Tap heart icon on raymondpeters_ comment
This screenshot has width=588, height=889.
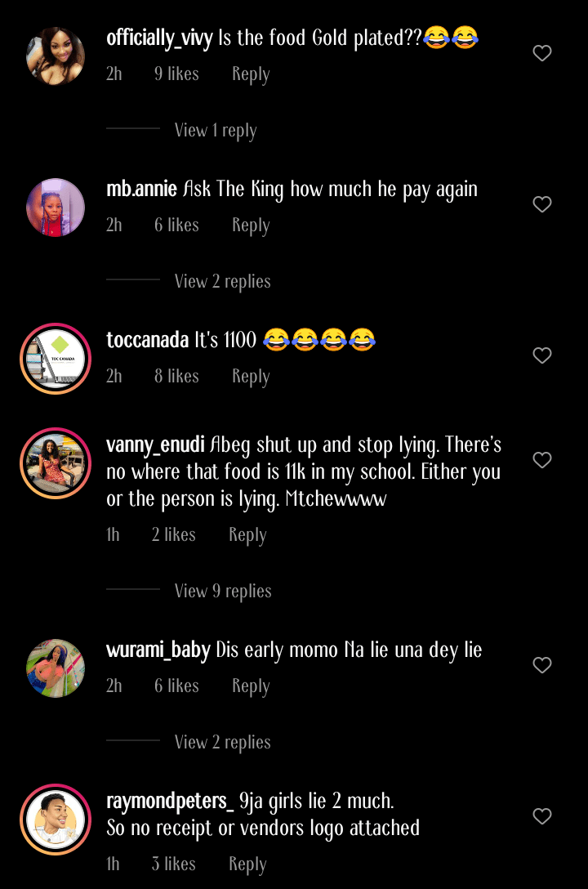(x=542, y=816)
